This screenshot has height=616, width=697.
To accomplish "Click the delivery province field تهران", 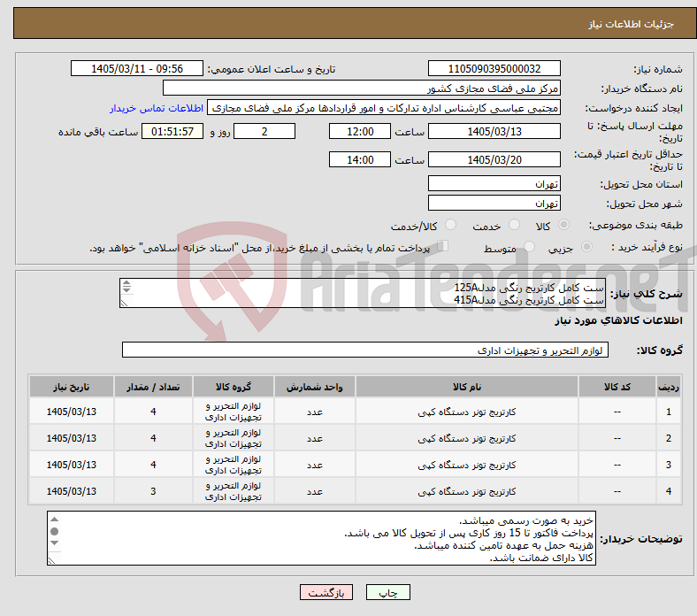I will click(494, 183).
